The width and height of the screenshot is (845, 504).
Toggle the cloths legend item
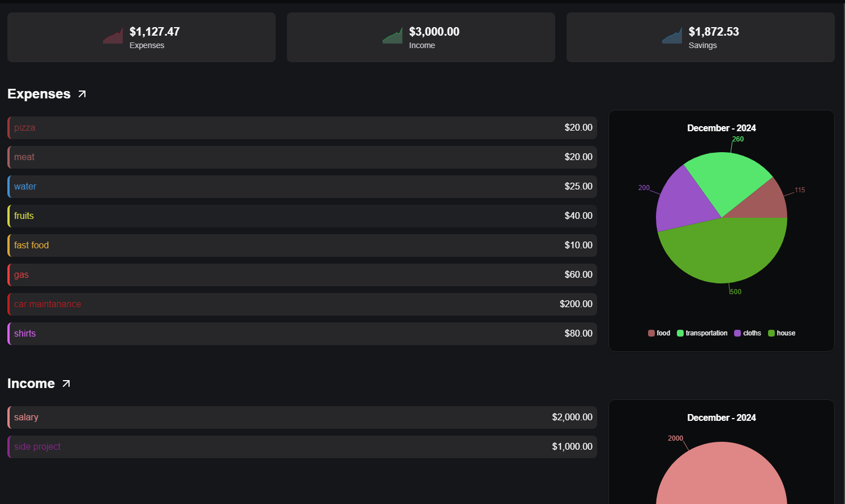click(747, 333)
